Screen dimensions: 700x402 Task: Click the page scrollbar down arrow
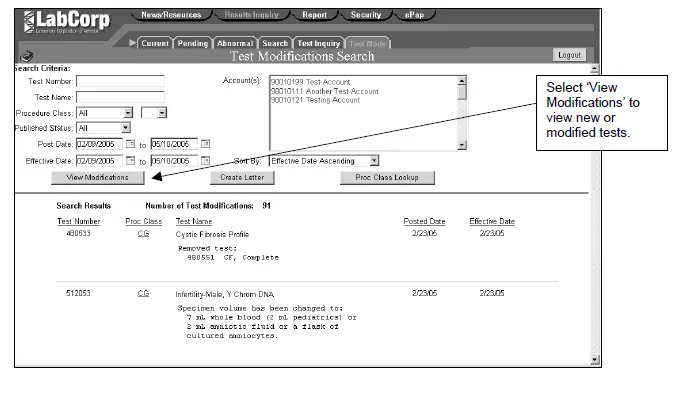(594, 360)
